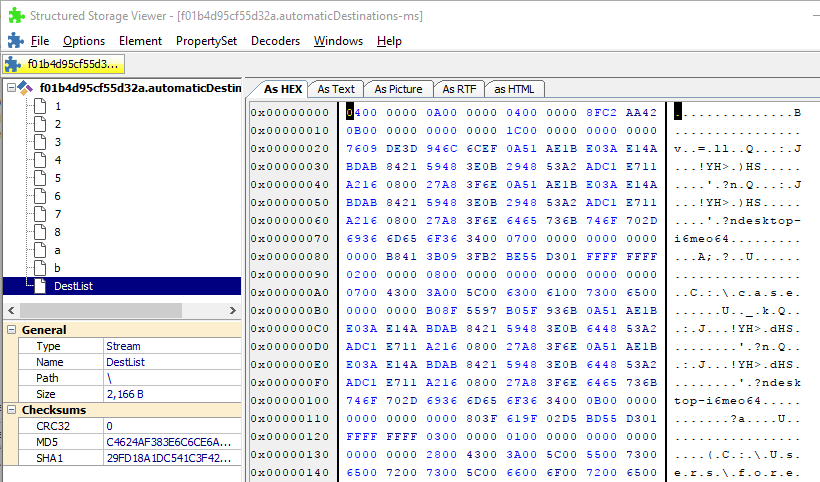
Task: Select stream 2 file icon
Action: (40, 124)
